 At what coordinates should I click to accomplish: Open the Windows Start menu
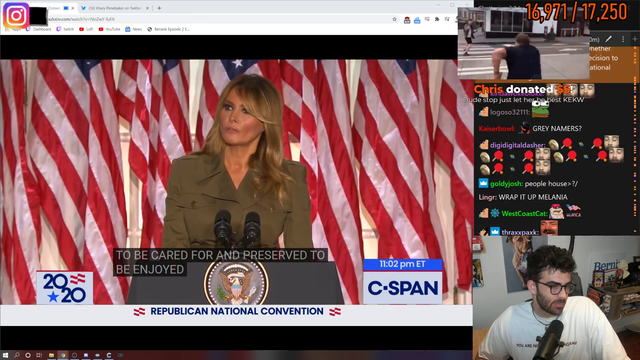[5, 355]
